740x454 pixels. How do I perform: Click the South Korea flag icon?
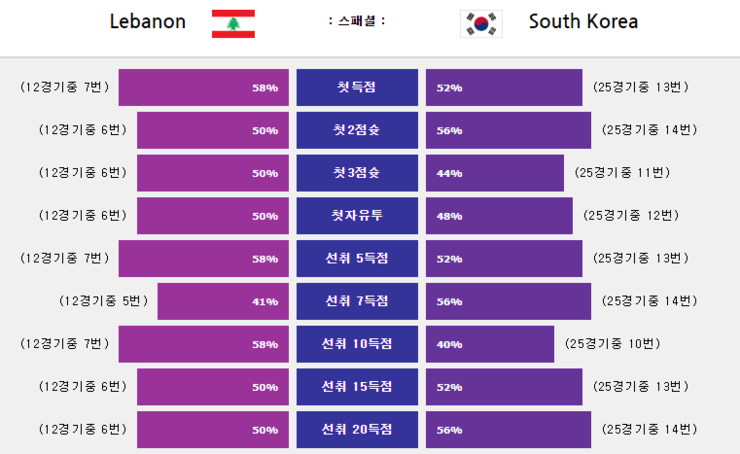tap(481, 24)
